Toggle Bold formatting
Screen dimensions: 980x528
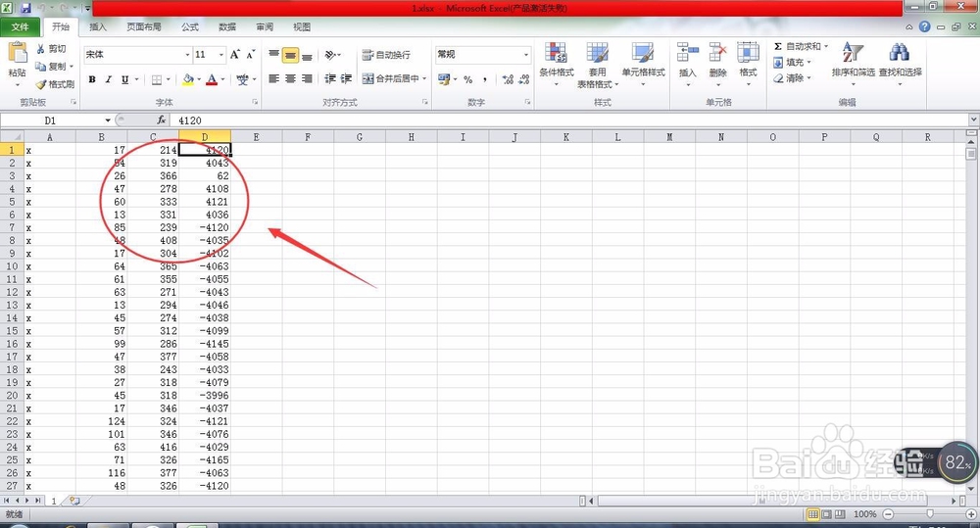[92, 79]
